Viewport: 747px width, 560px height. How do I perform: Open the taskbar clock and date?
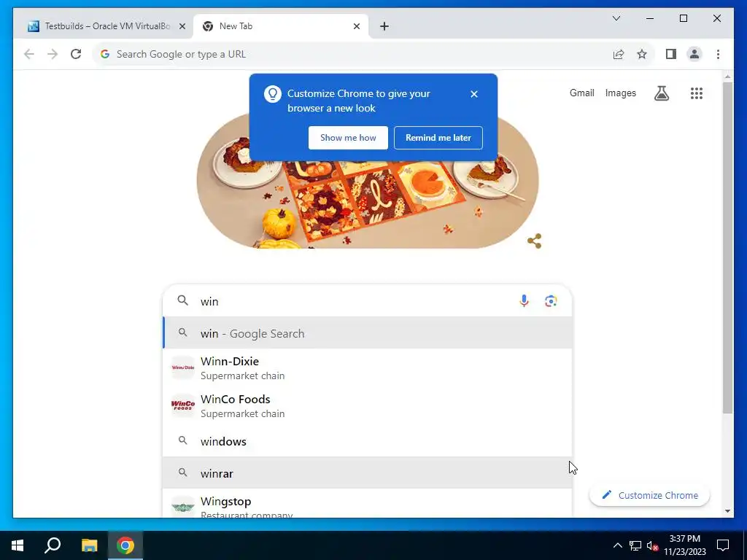tap(684, 545)
